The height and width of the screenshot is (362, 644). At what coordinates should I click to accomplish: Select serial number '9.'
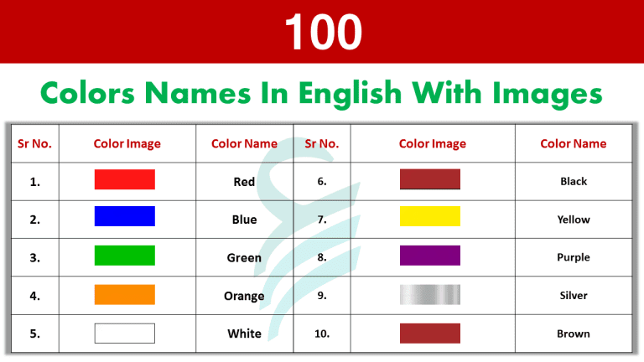322,296
